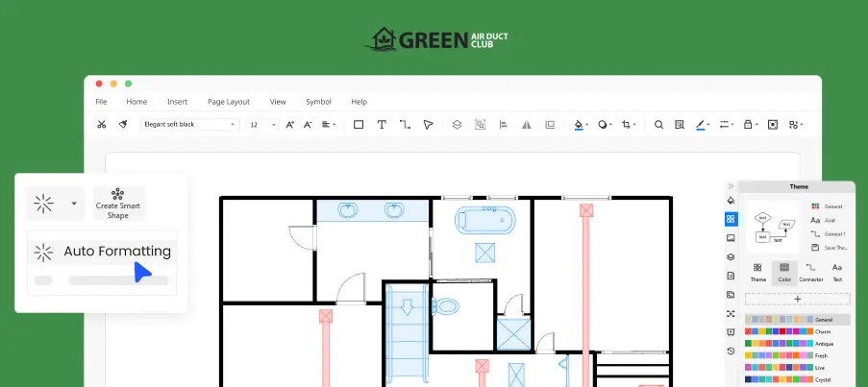The width and height of the screenshot is (868, 387).
Task: Open the Theme grid sidebar icon
Action: [x=731, y=219]
